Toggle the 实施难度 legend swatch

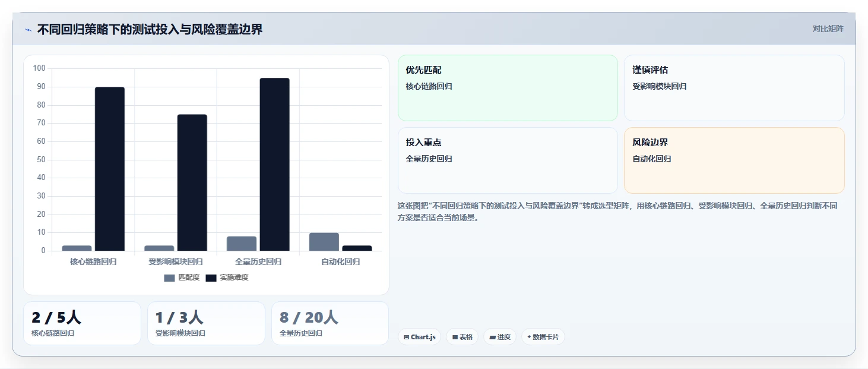(211, 277)
